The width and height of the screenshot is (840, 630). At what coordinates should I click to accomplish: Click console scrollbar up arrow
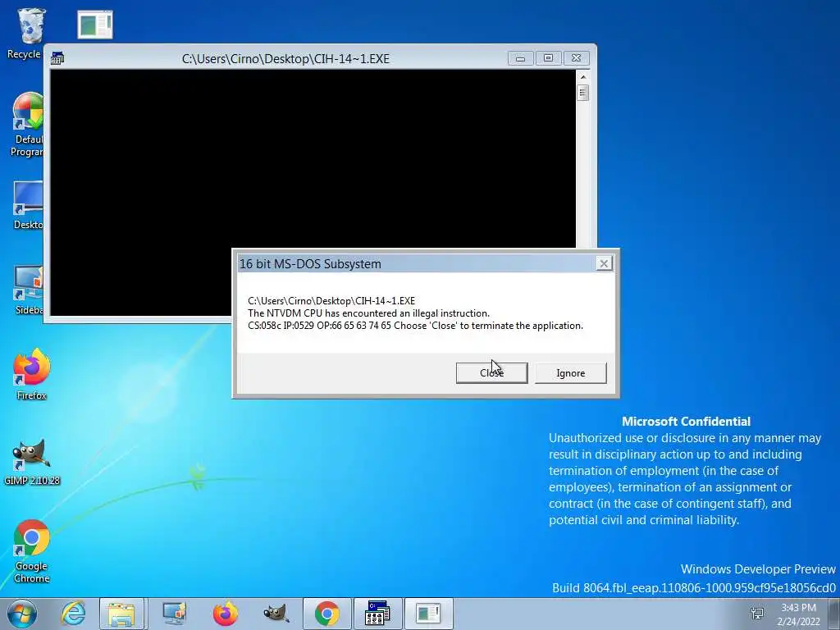(x=583, y=77)
